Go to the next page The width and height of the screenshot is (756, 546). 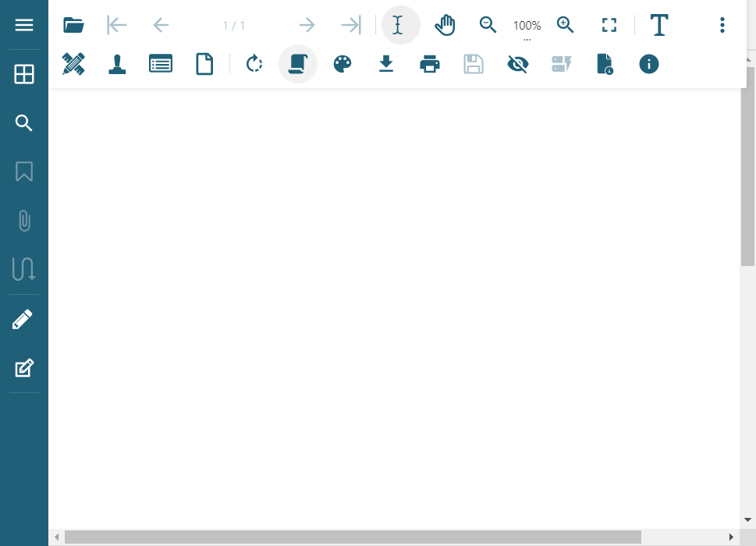click(x=307, y=25)
